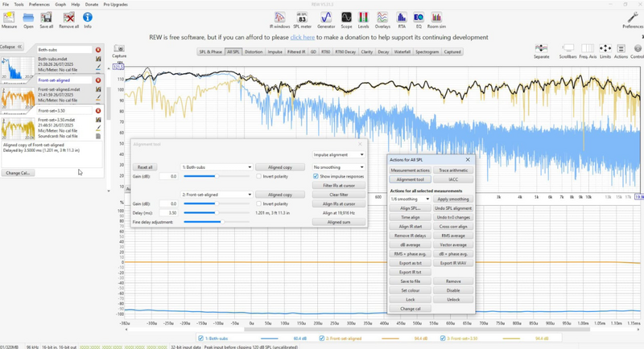Open the Scope tool
The image size is (644, 349).
pyautogui.click(x=346, y=20)
